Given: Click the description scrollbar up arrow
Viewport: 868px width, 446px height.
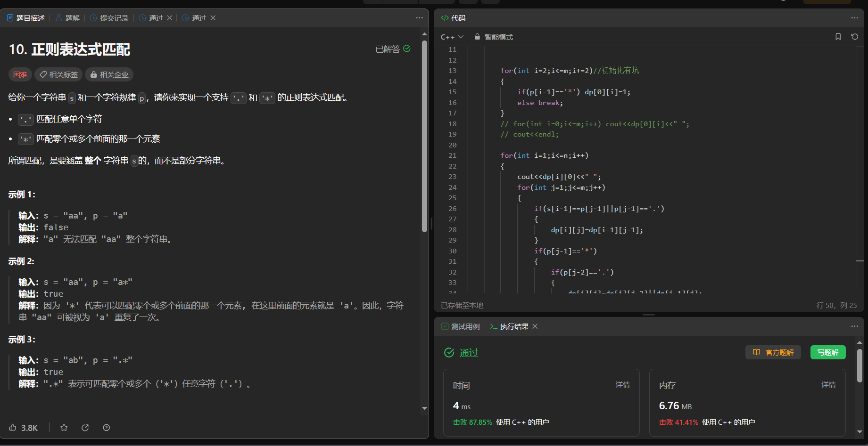Looking at the screenshot, I should 424,34.
